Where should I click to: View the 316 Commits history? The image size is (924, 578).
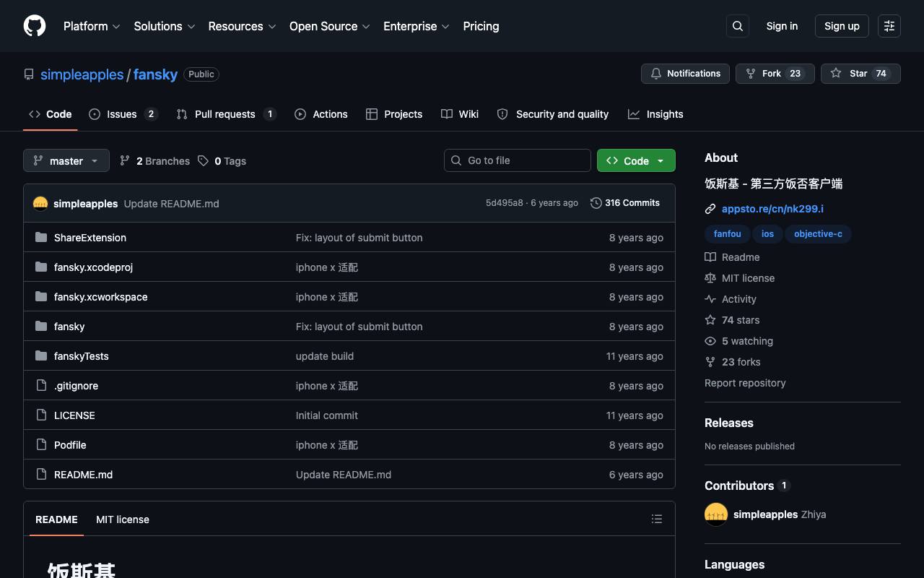[625, 203]
